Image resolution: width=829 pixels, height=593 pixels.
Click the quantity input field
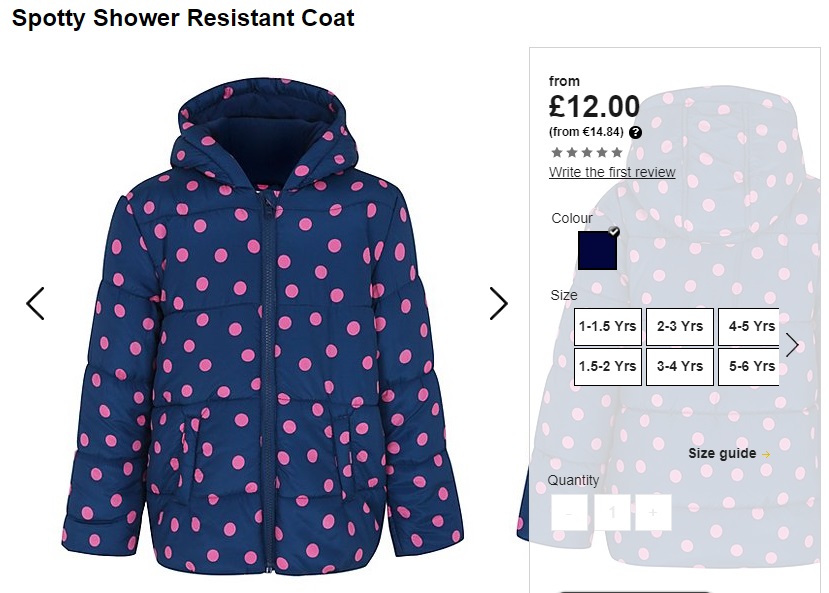coord(612,512)
